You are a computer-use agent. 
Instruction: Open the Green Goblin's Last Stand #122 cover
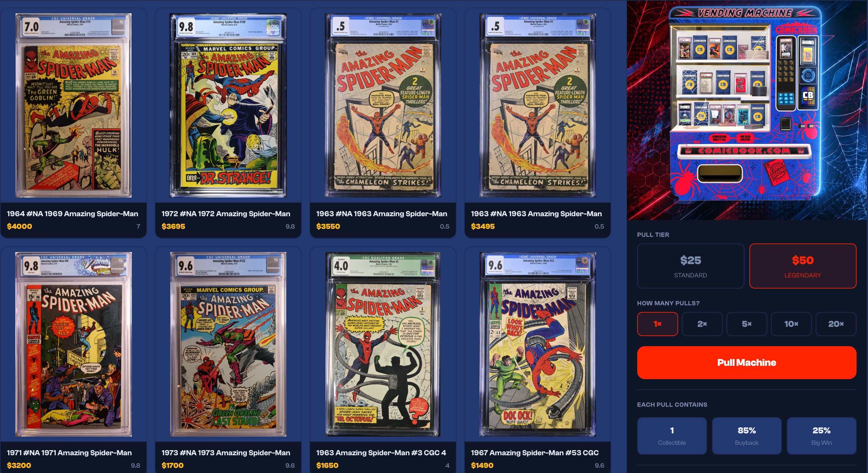pyautogui.click(x=228, y=344)
